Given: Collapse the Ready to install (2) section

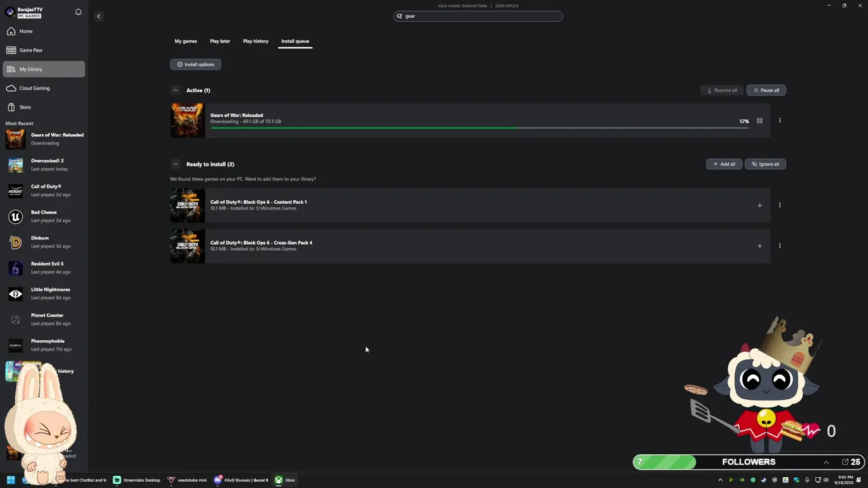Looking at the screenshot, I should [x=175, y=164].
